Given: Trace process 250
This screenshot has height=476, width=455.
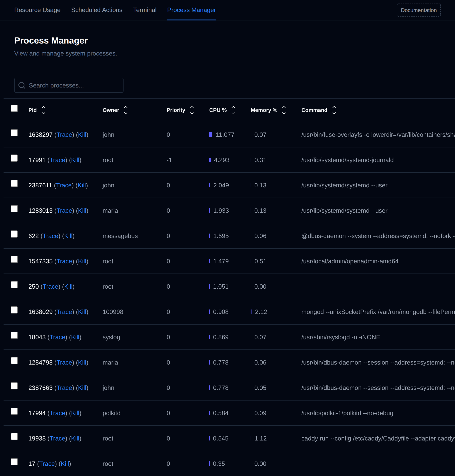Looking at the screenshot, I should tap(50, 287).
